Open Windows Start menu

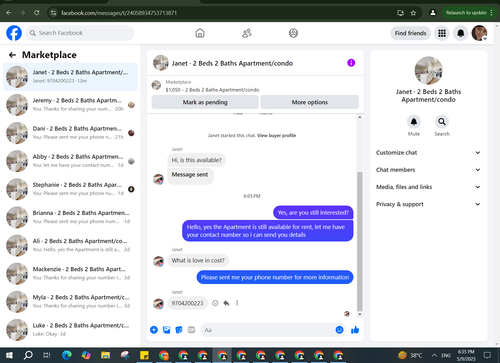9,355
